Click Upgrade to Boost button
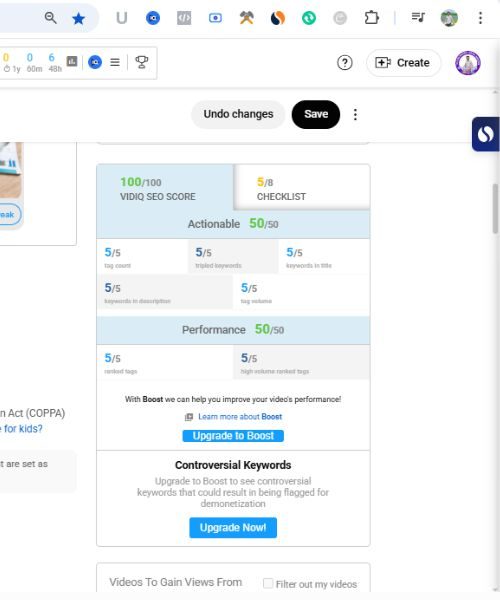 click(x=233, y=436)
